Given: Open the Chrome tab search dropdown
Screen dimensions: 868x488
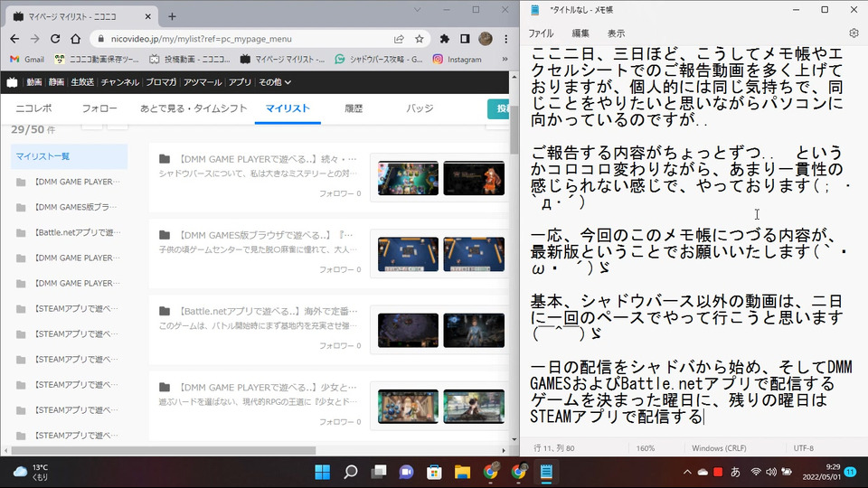Looking at the screenshot, I should click(417, 10).
